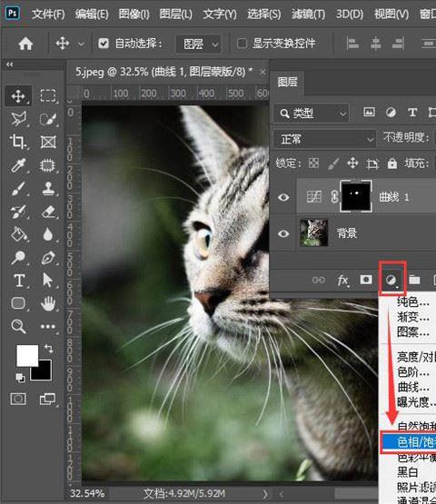Viewport: 436px width, 504px height.
Task: Open the File menu
Action: coord(48,15)
